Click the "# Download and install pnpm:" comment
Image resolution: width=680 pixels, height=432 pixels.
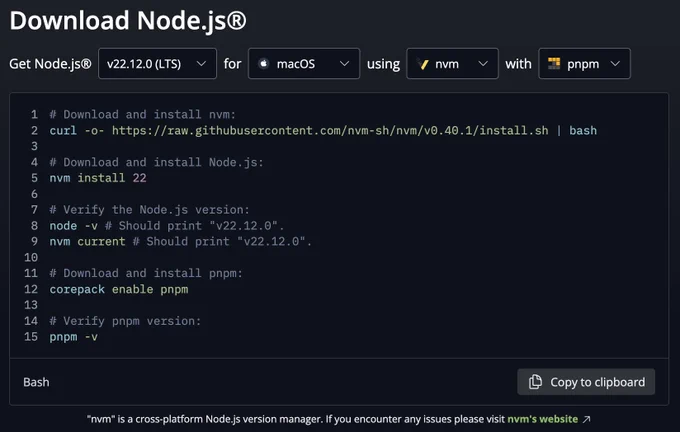146,273
